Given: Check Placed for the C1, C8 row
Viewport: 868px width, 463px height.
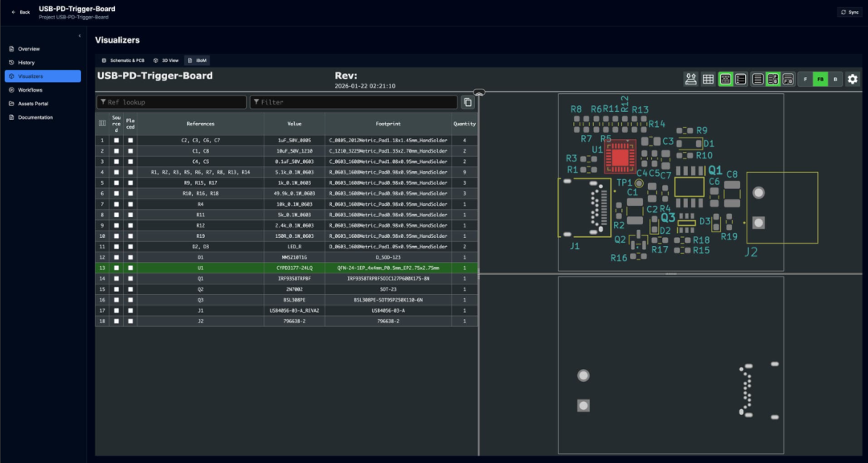Looking at the screenshot, I should tap(131, 151).
